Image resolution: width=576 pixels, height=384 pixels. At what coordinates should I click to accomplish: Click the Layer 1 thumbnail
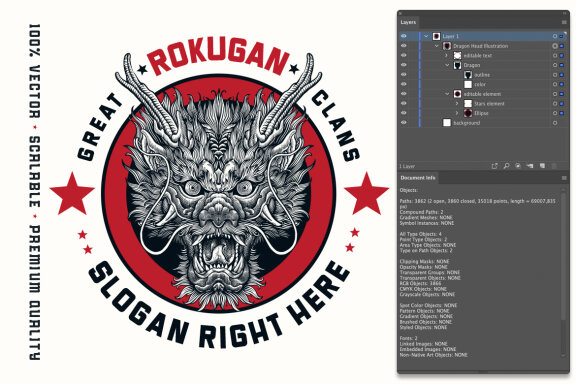click(436, 36)
